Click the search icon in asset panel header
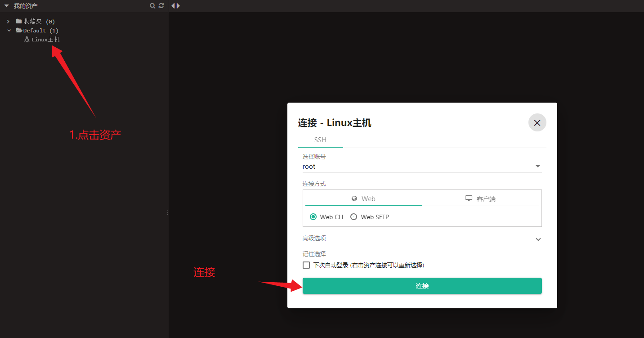The width and height of the screenshot is (644, 338). [x=152, y=6]
